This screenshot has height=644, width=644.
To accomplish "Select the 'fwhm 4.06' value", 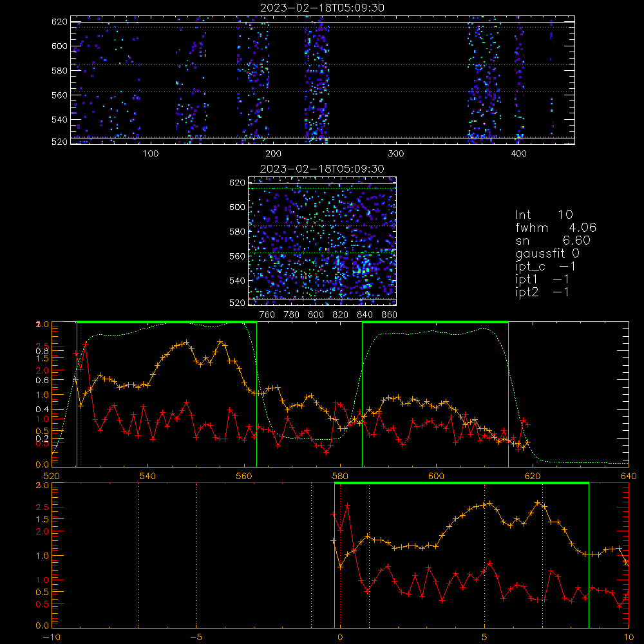I will pos(556,227).
